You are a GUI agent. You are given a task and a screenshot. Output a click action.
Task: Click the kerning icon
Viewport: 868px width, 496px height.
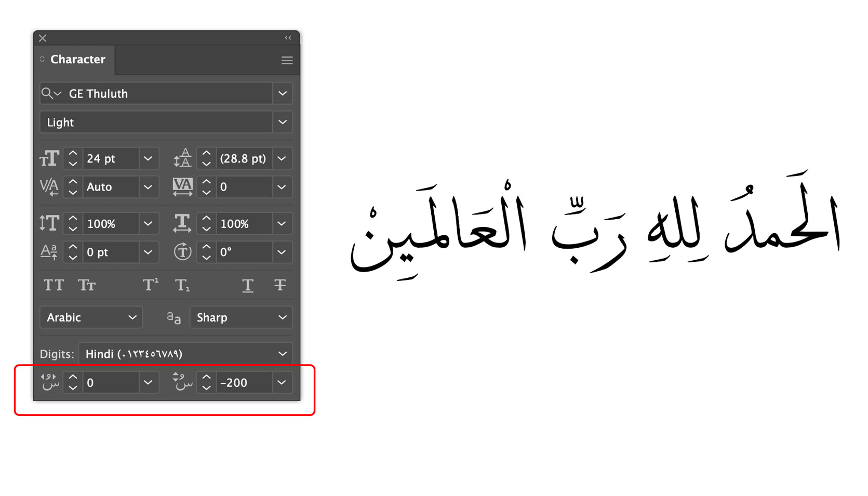click(x=49, y=187)
